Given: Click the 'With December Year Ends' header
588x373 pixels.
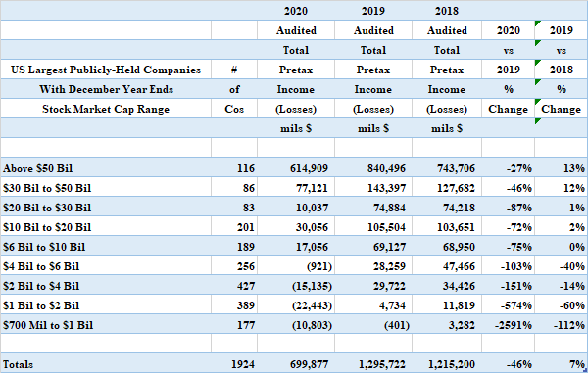Looking at the screenshot, I should pos(106,89).
